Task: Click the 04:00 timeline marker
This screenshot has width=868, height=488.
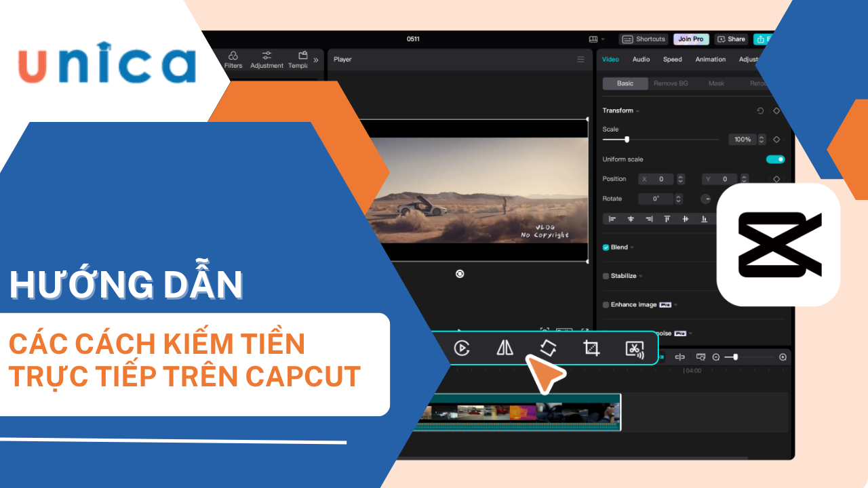Action: point(693,371)
